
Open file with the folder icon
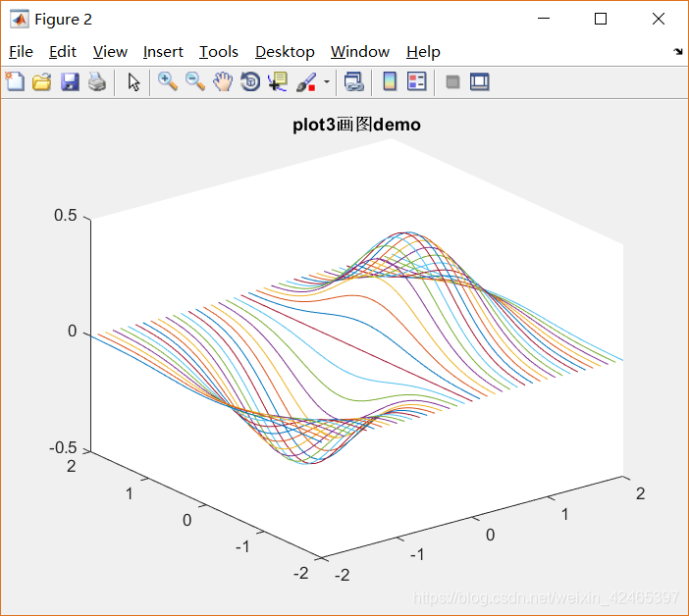pos(42,82)
